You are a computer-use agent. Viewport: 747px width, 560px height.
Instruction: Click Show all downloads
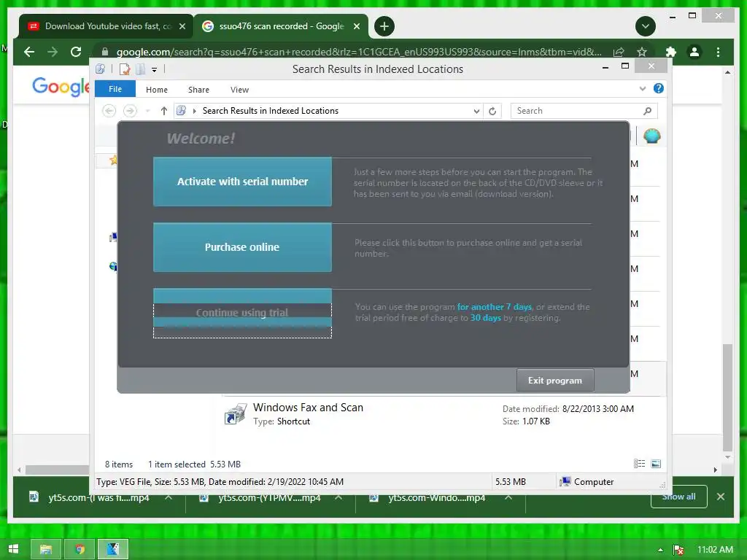click(x=679, y=497)
